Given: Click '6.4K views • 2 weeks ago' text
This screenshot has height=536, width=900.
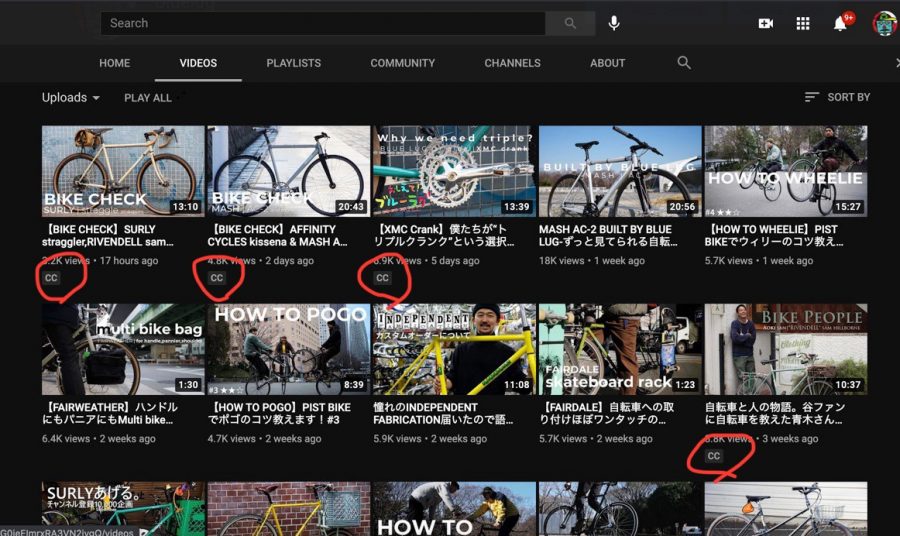Looking at the screenshot, I should 99,438.
